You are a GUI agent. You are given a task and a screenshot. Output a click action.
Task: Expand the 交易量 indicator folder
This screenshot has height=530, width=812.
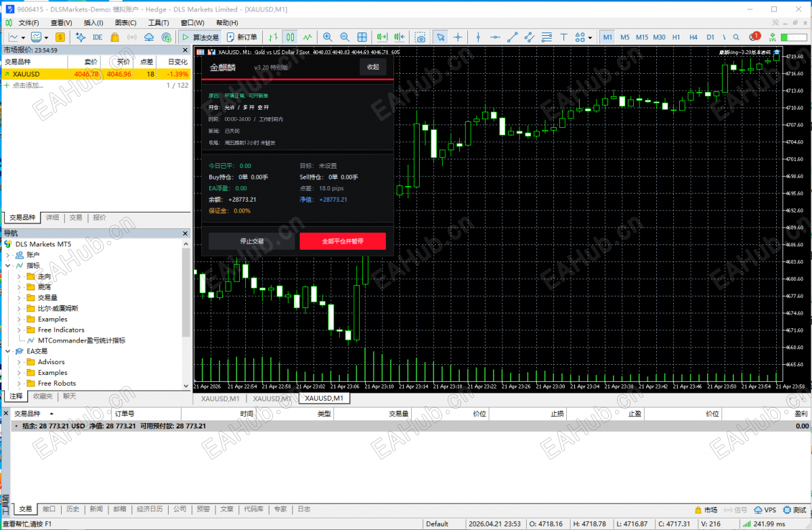pos(19,298)
